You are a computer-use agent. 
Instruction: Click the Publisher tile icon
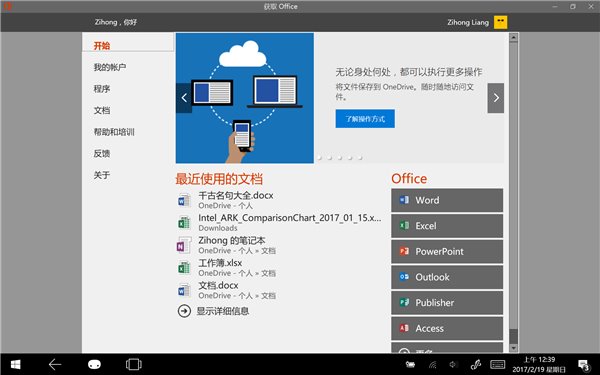(404, 302)
